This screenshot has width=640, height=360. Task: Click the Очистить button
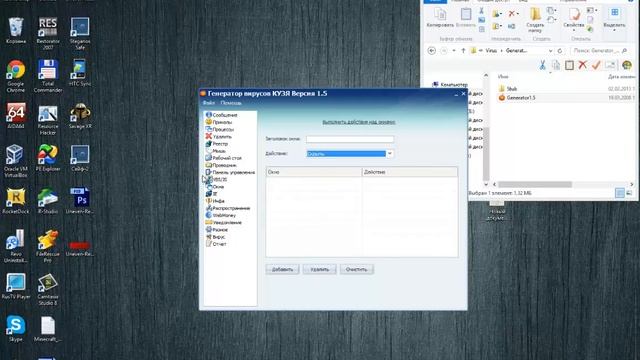[356, 269]
